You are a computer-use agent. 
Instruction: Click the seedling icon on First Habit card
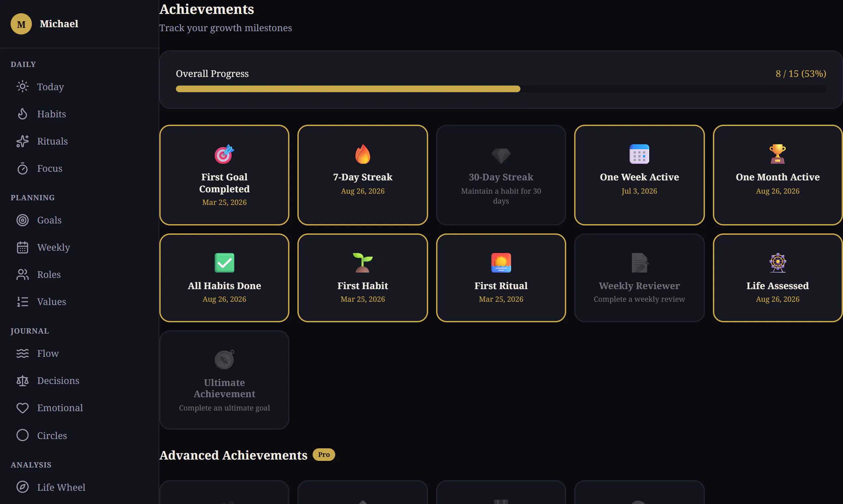point(363,263)
